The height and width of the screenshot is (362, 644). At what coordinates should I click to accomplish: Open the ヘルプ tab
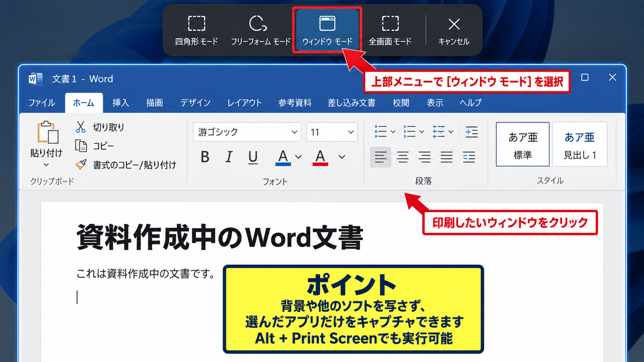[x=471, y=103]
